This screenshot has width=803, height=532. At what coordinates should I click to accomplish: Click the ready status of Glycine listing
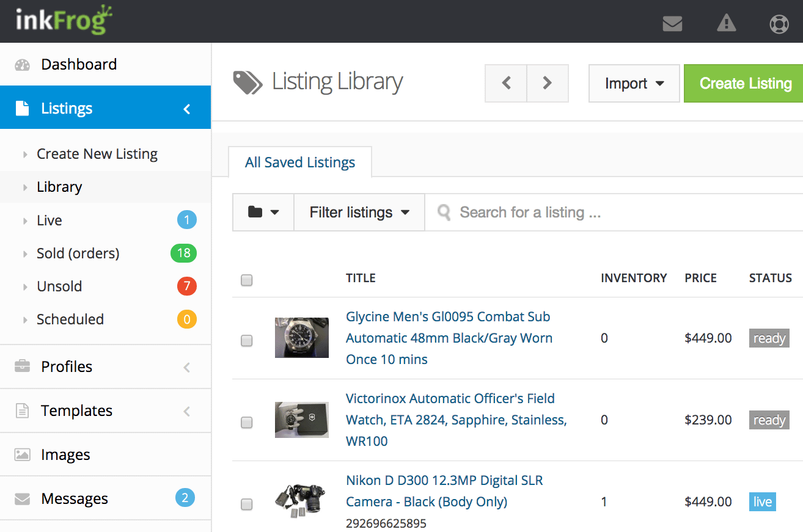[x=769, y=338]
